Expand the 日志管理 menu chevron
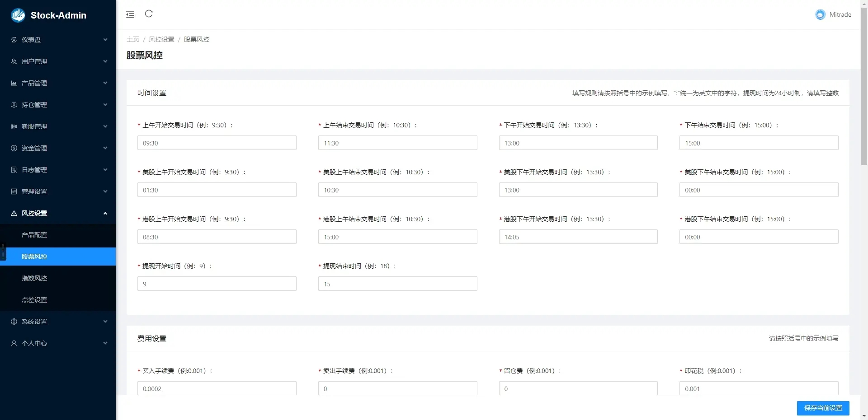The height and width of the screenshot is (420, 868). coord(105,170)
